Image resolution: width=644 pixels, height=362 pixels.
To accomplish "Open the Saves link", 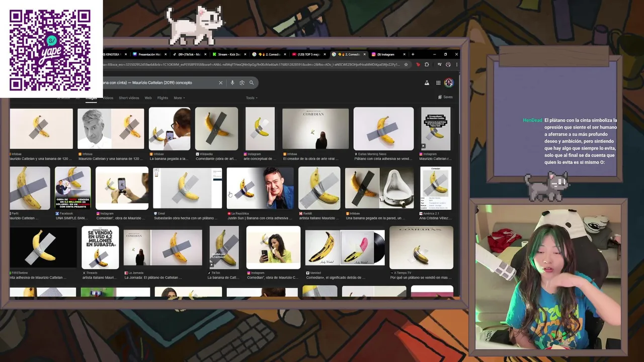I will [x=445, y=97].
